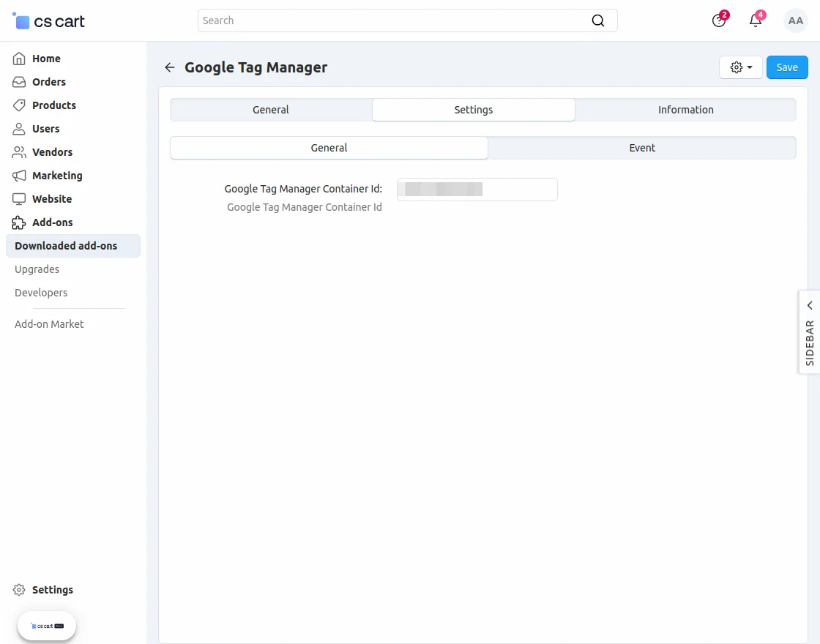
Task: Open the Add-ons puzzle icon
Action: (x=18, y=222)
